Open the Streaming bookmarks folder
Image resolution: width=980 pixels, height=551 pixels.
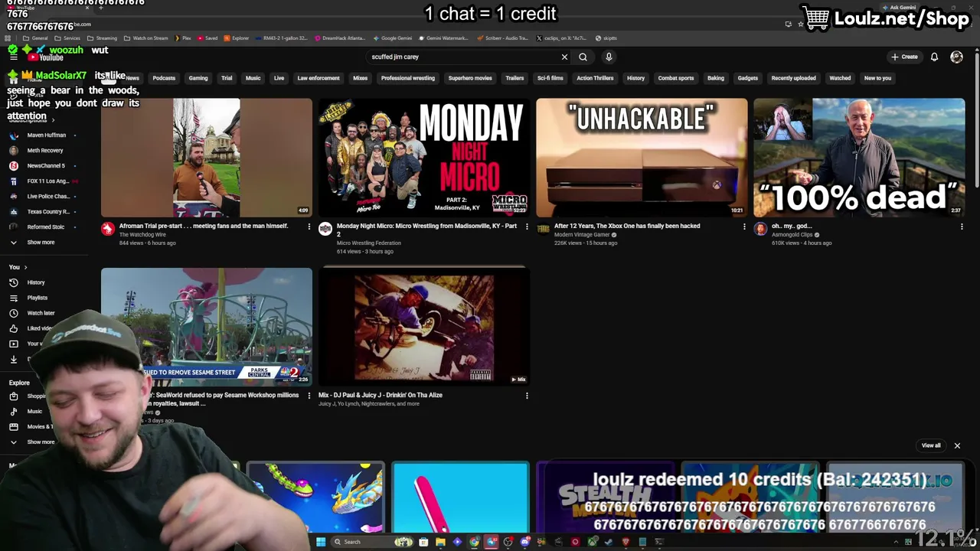point(102,38)
